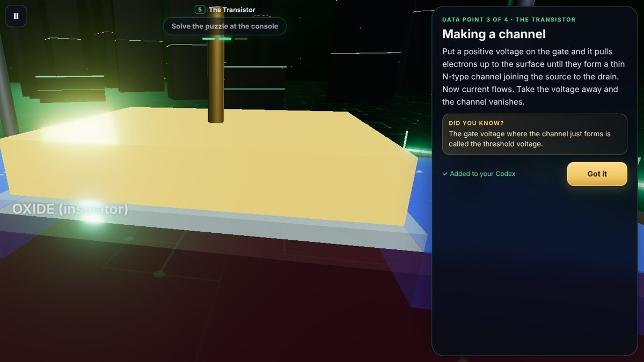Click the 'DID YOU KNOW?' label
644x362 pixels.
(477, 123)
